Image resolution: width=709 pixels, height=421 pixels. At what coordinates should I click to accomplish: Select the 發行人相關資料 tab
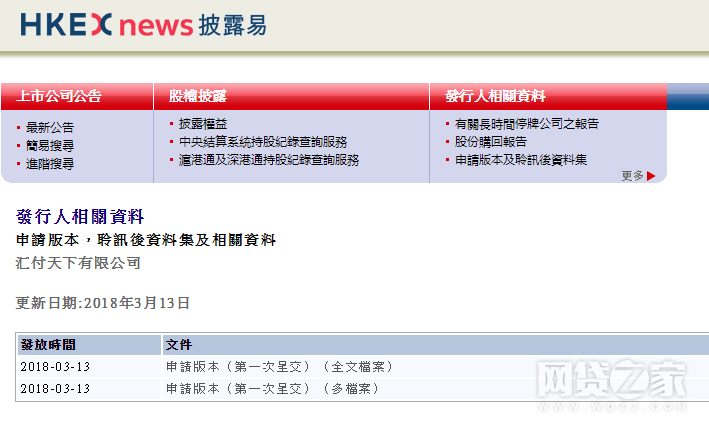pyautogui.click(x=495, y=97)
